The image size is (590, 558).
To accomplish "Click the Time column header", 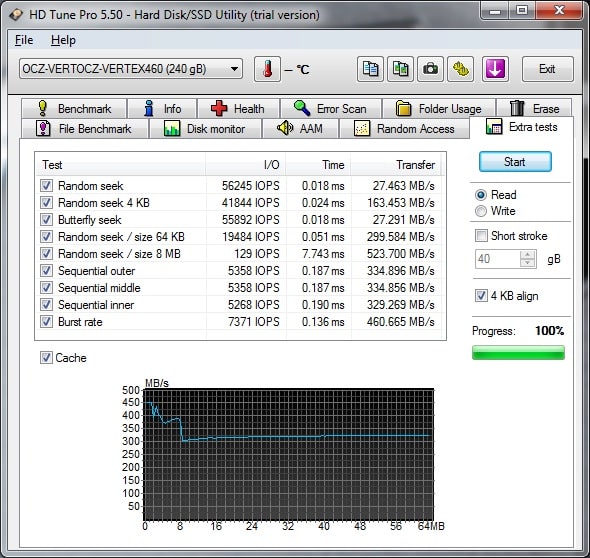I will tap(318, 165).
